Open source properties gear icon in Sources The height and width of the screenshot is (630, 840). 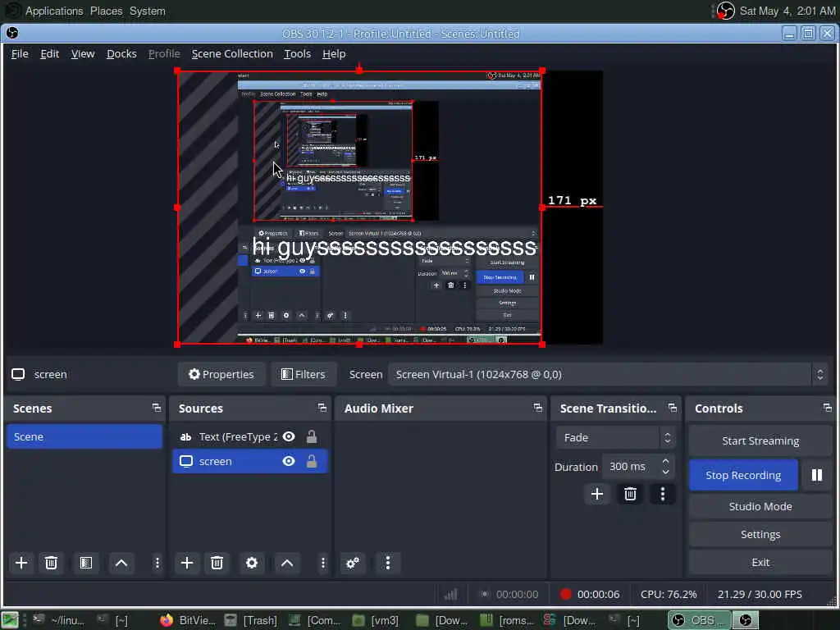point(252,563)
